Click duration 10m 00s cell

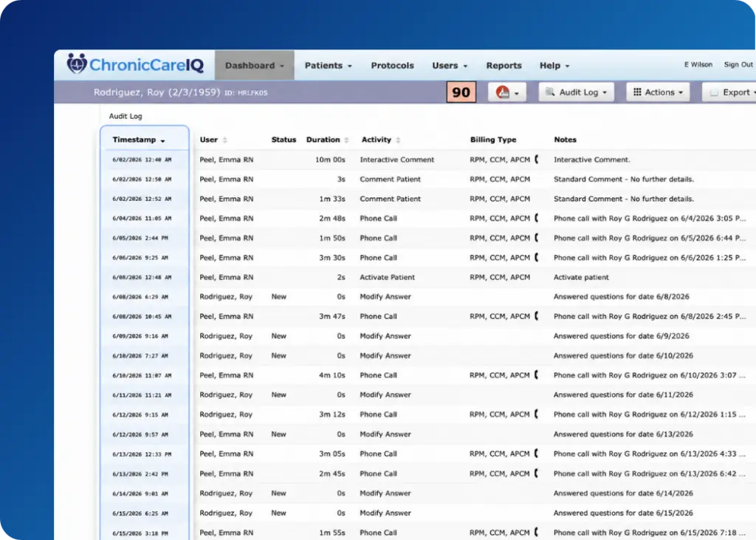click(x=330, y=160)
